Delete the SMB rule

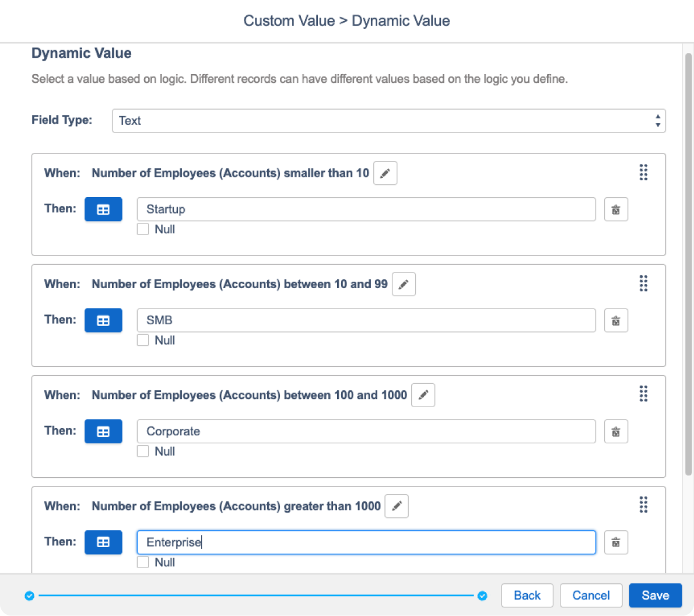pyautogui.click(x=616, y=320)
